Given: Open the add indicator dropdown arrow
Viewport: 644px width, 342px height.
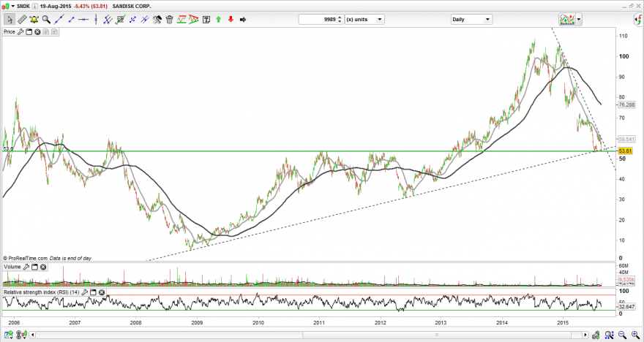Looking at the screenshot, I should [579, 19].
